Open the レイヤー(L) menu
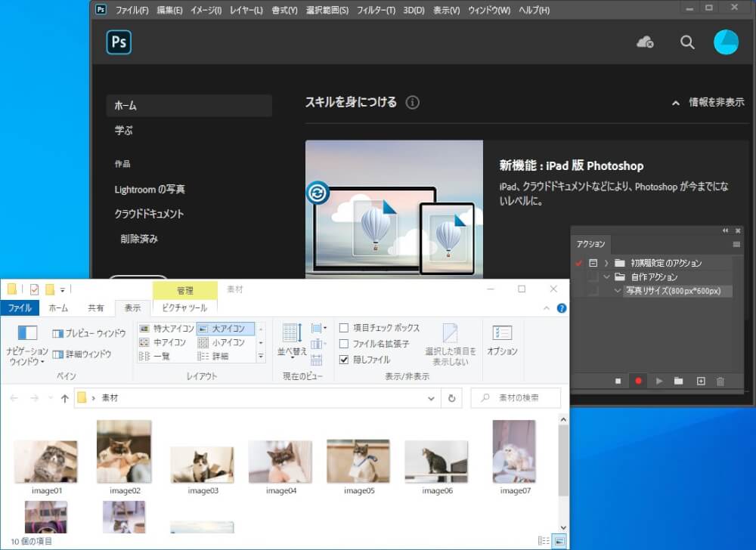 pos(246,10)
